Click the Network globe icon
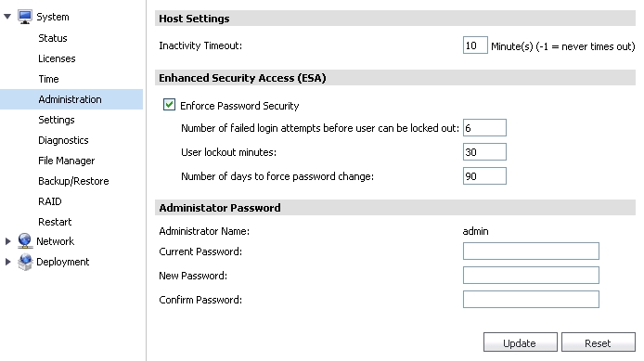The image size is (644, 361). 25,241
